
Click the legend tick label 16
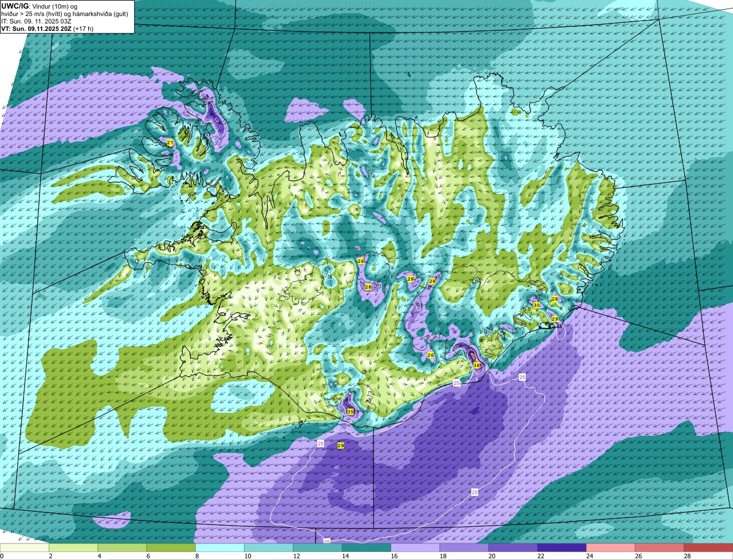[393, 556]
